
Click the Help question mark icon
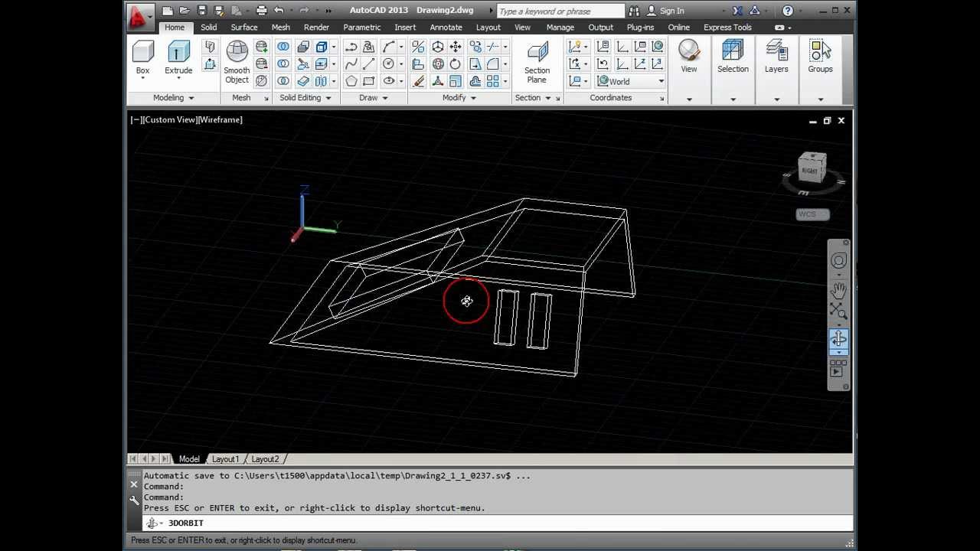pos(788,11)
